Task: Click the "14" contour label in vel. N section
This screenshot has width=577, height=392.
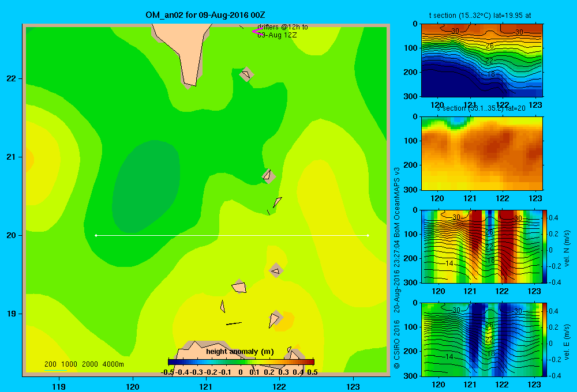Action: 449,263
